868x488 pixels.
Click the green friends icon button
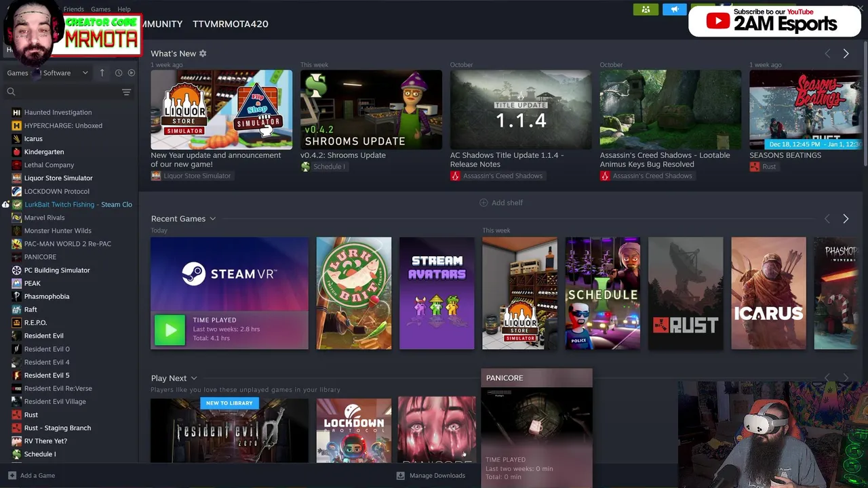[x=646, y=9]
